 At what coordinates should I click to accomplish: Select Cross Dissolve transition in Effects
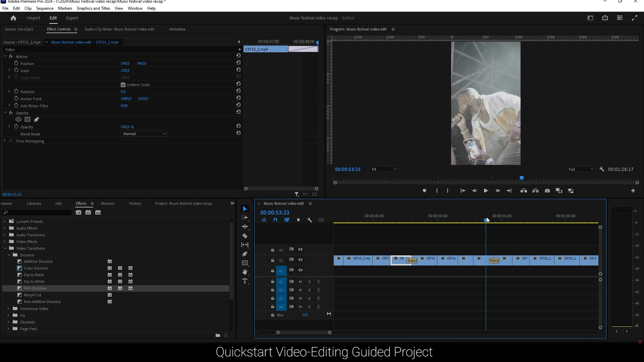[36, 268]
